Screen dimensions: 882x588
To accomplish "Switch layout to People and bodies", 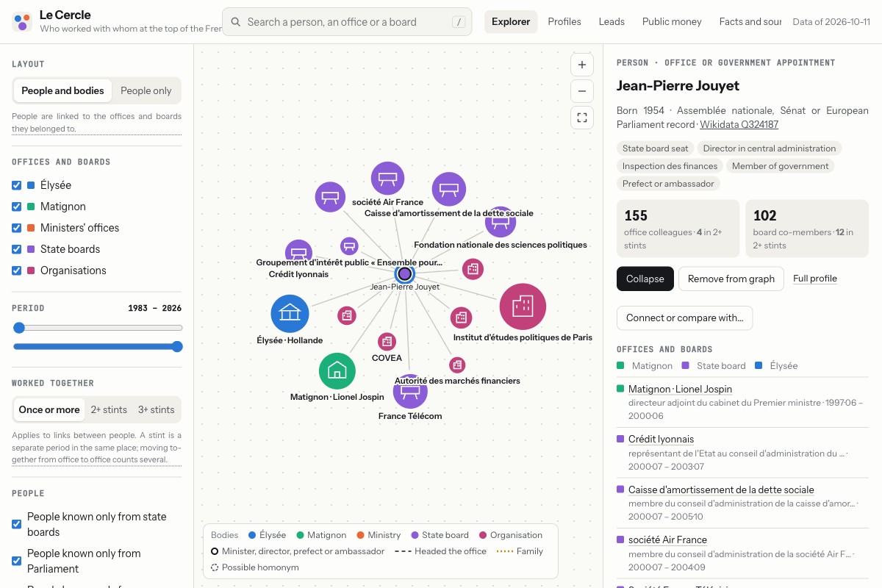I will pos(62,90).
